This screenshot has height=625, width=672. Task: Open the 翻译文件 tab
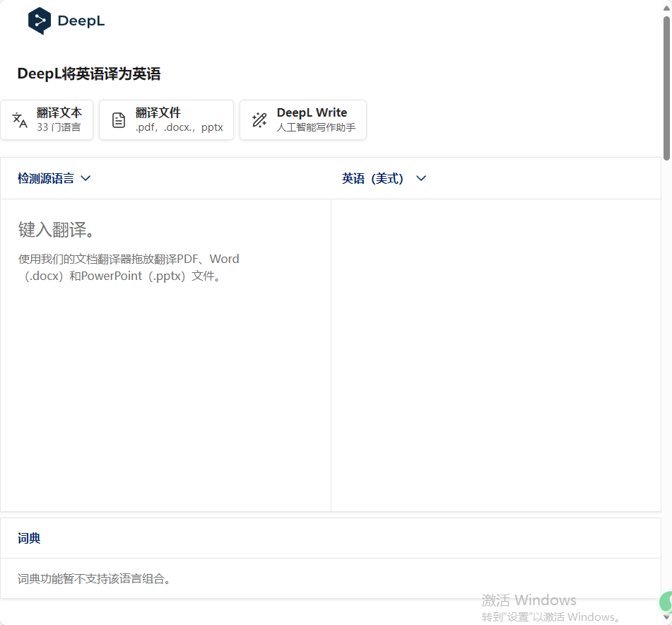pyautogui.click(x=166, y=120)
